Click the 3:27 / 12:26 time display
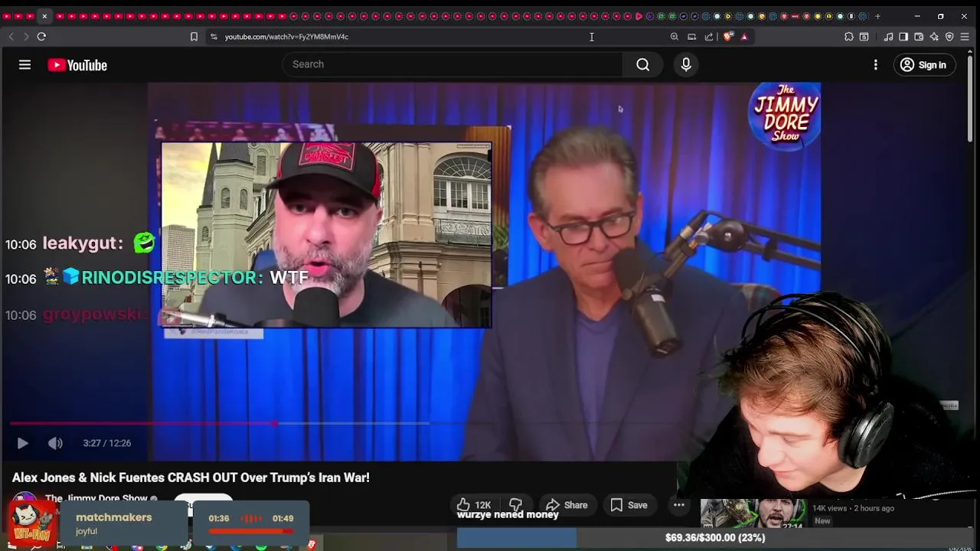The height and width of the screenshot is (551, 980). (107, 443)
